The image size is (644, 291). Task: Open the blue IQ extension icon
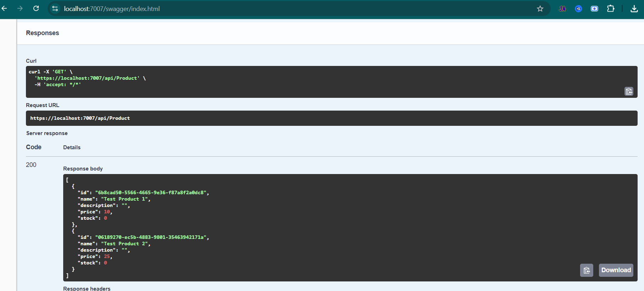click(x=578, y=9)
